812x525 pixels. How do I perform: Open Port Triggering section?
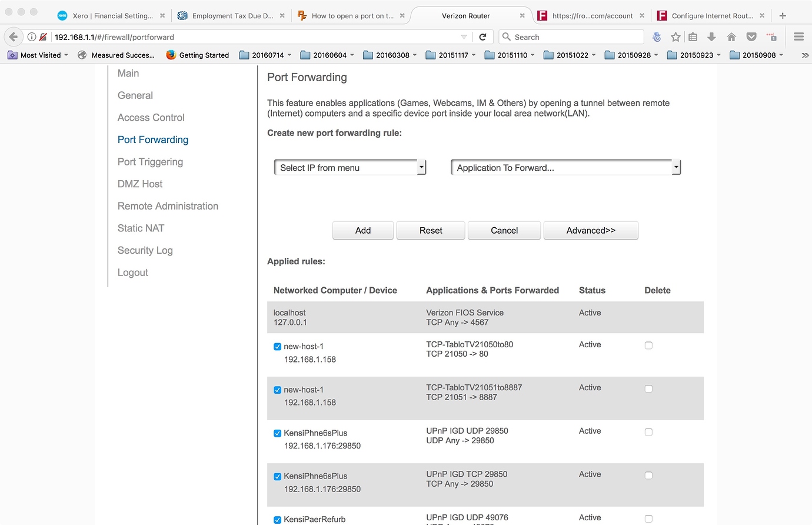point(150,162)
